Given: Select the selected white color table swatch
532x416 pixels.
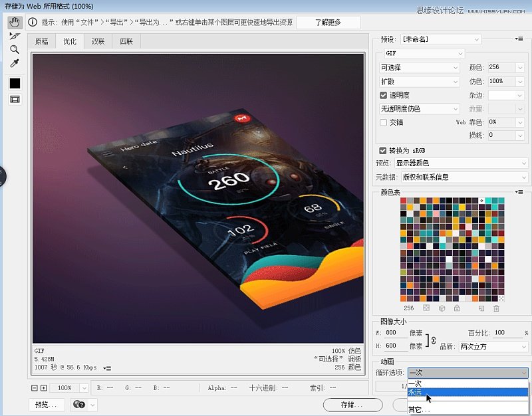Looking at the screenshot, I should click(481, 201).
